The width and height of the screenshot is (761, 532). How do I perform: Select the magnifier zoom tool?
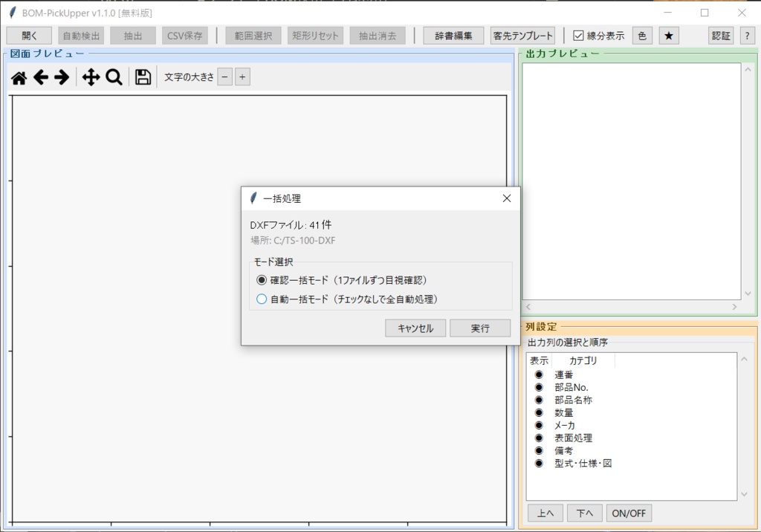click(x=114, y=77)
